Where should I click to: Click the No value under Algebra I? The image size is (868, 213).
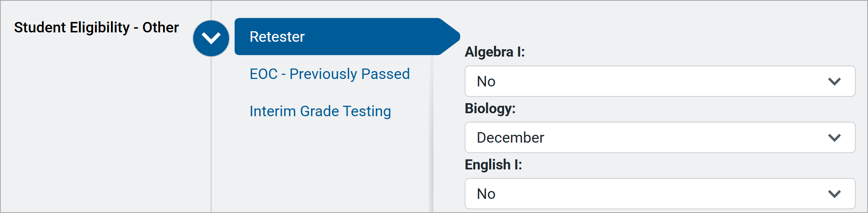pyautogui.click(x=486, y=82)
